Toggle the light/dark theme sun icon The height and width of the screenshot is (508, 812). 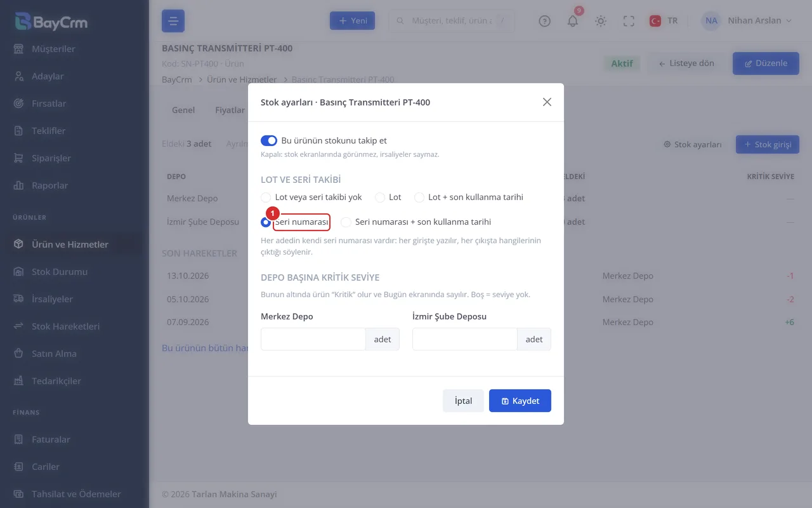click(x=601, y=21)
